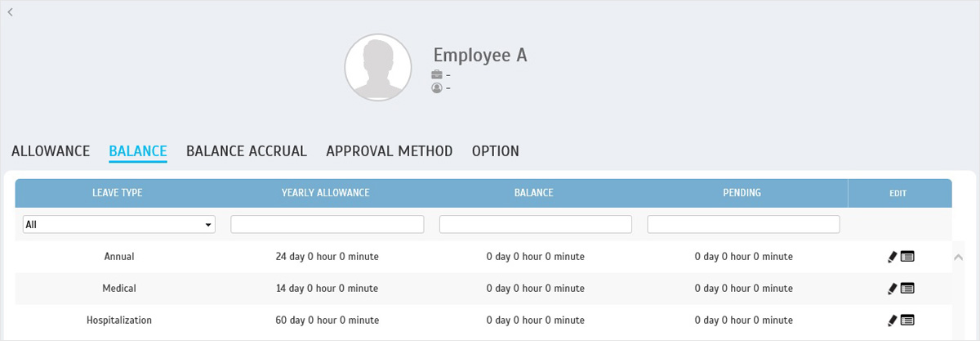This screenshot has height=341, width=980.
Task: Click the scroll-up chevron beside the table
Action: (x=960, y=257)
